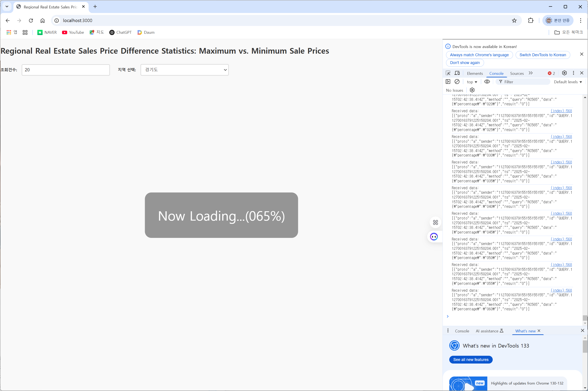Click the Switch DevTools to Korean button
The width and height of the screenshot is (588, 391).
pos(543,55)
